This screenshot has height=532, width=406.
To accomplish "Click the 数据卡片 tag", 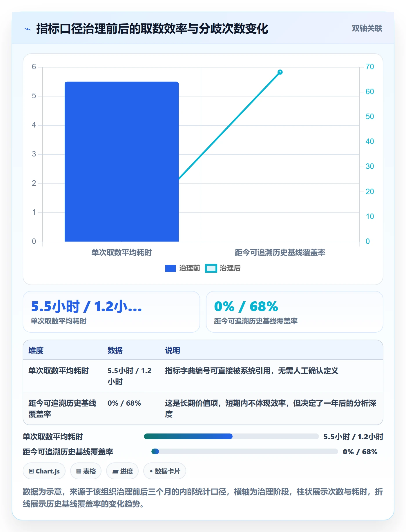I will tap(165, 471).
